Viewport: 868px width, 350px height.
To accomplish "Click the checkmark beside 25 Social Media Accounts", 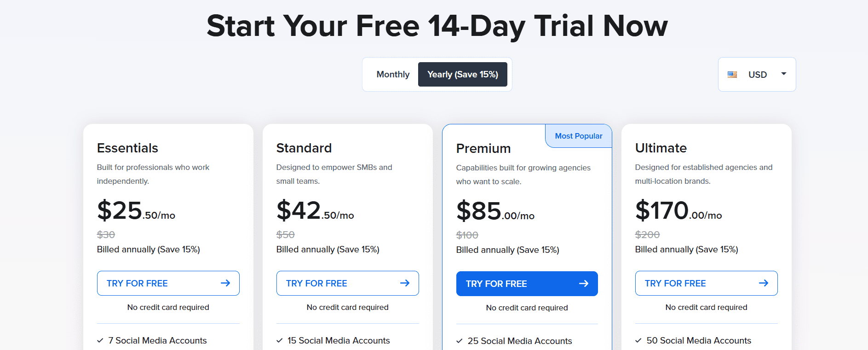I will click(x=459, y=341).
